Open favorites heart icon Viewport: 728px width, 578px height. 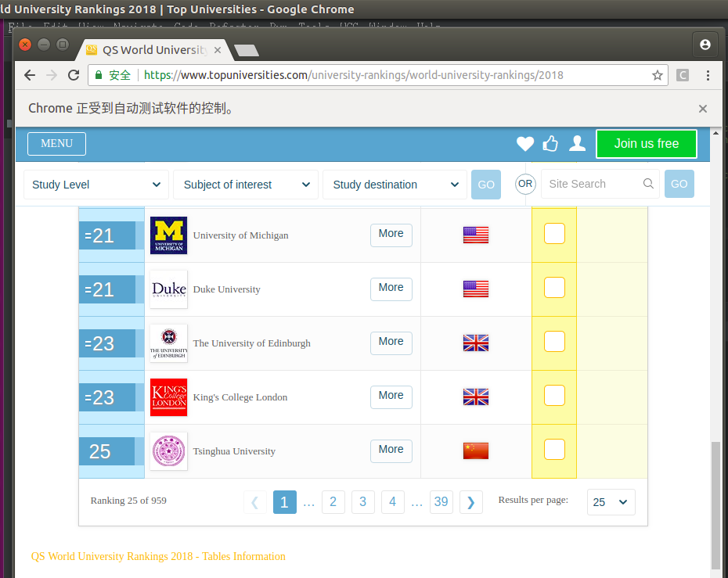click(525, 144)
